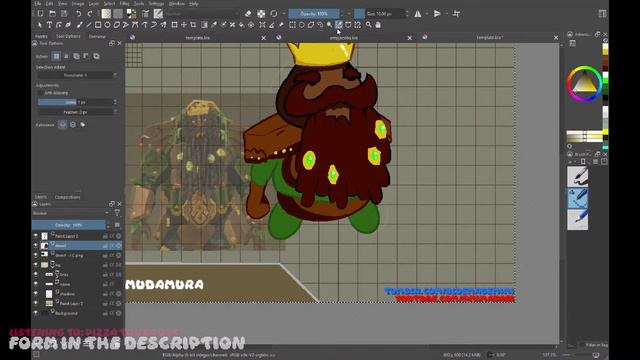Image resolution: width=640 pixels, height=360 pixels.
Task: Open the layer filter funnel menu
Action: pyautogui.click(x=117, y=213)
